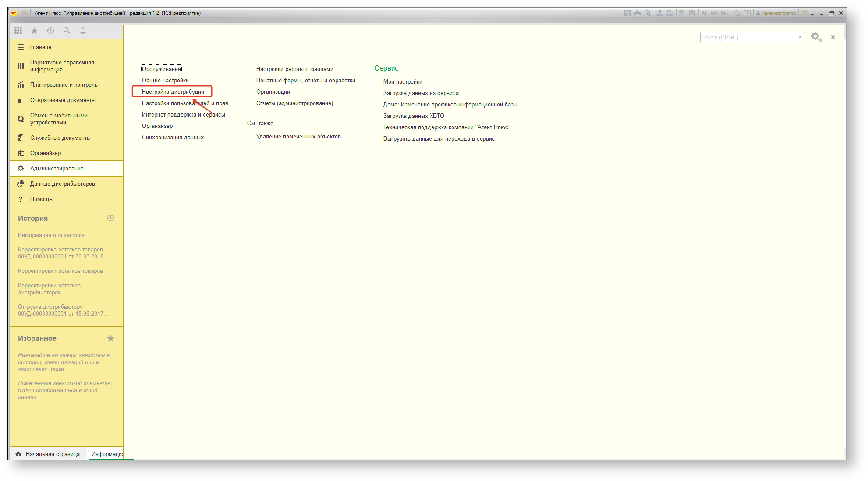The image size is (868, 481).
Task: Click the M memory button
Action: 704,13
